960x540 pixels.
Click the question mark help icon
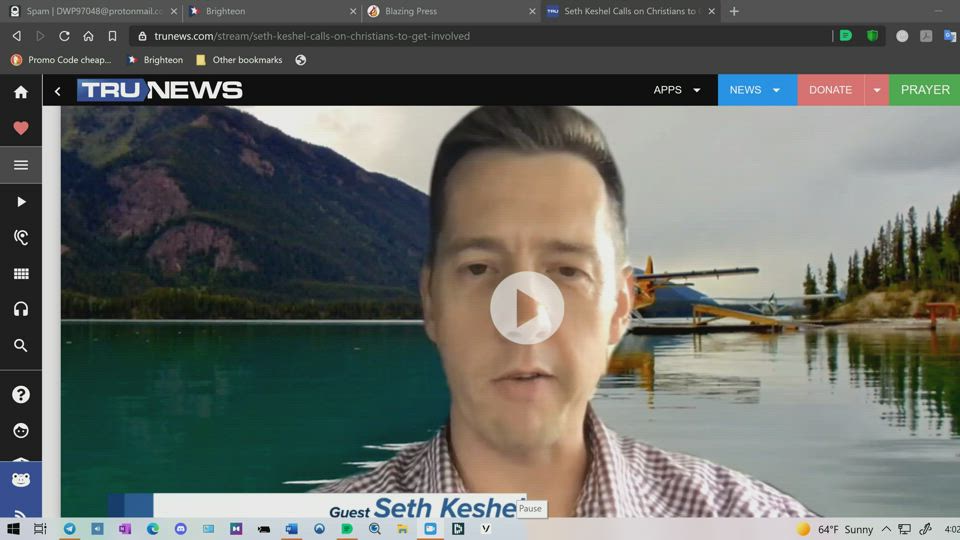(x=20, y=394)
